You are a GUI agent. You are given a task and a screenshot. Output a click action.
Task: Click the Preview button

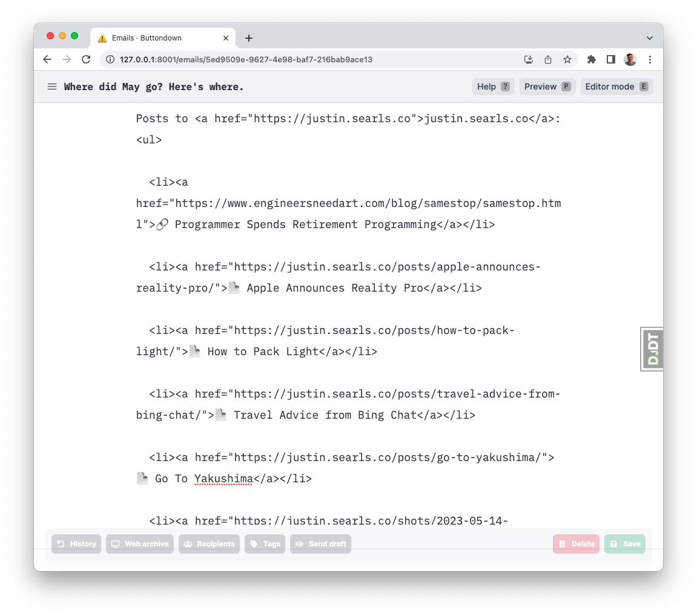[x=547, y=87]
